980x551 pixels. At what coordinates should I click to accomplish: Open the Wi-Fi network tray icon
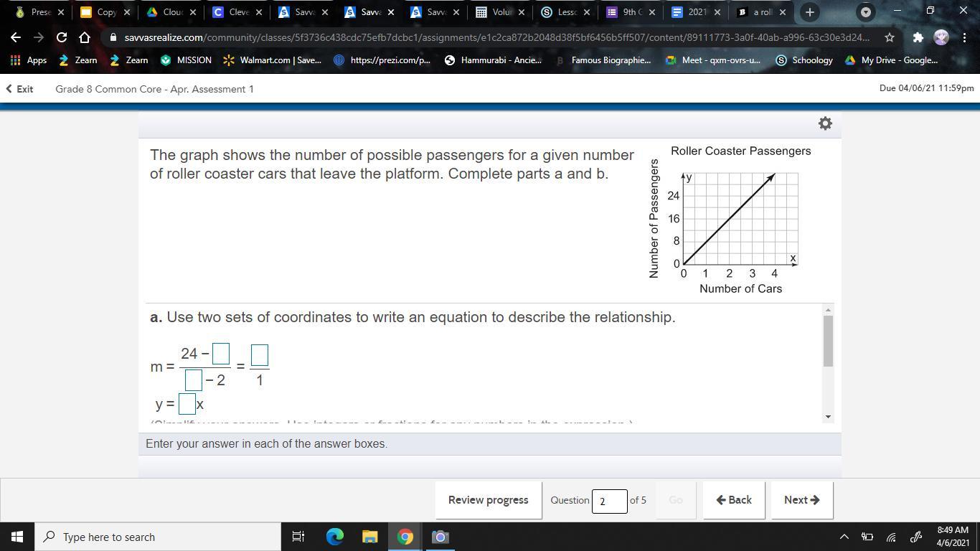coord(891,537)
